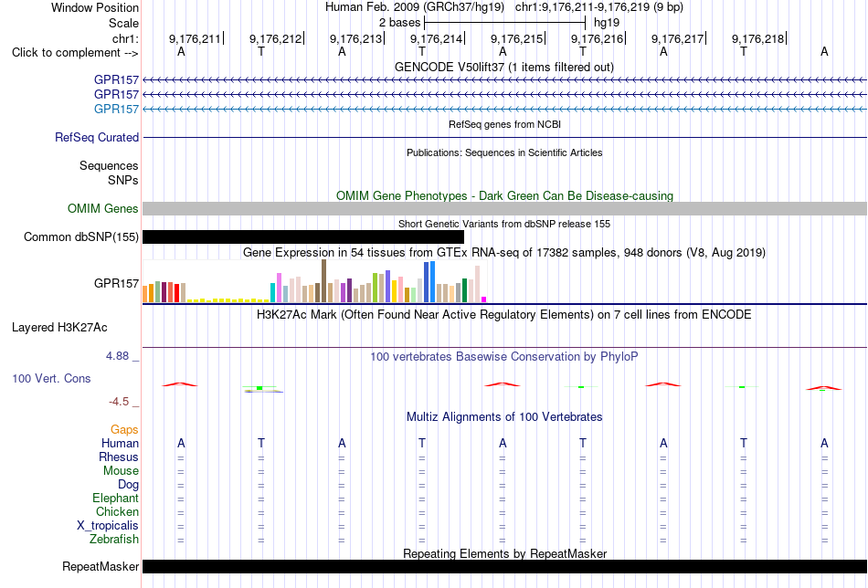Open 'Short Genetic Variants from dbSNP release 155'
Image resolution: width=868 pixels, height=588 pixels.
coord(504,224)
